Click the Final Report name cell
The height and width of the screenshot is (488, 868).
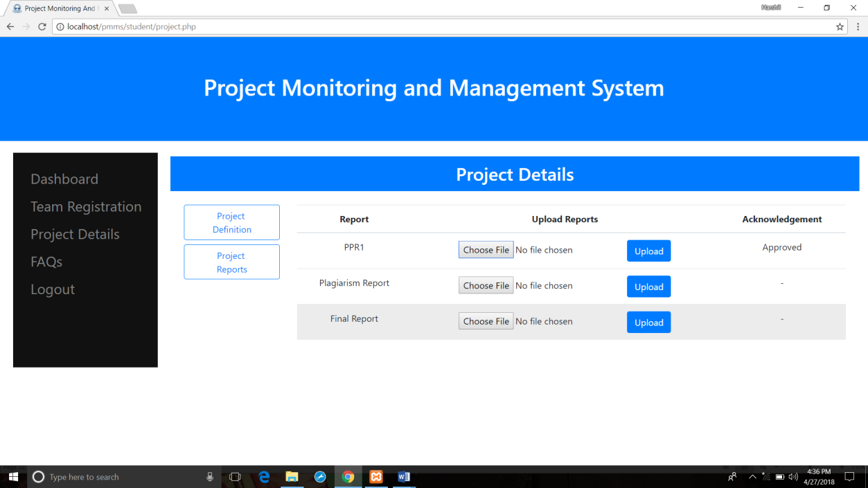(x=354, y=319)
